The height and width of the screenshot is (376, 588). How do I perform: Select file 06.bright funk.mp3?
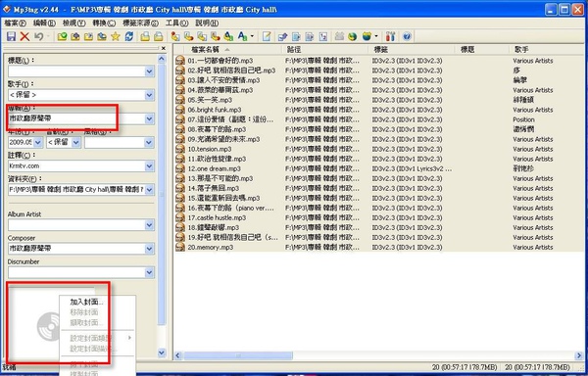[215, 110]
